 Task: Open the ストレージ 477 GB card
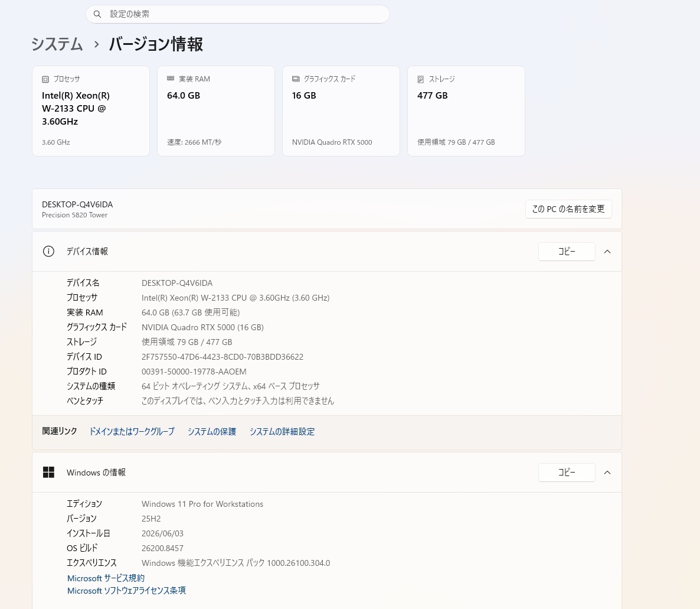click(x=466, y=111)
